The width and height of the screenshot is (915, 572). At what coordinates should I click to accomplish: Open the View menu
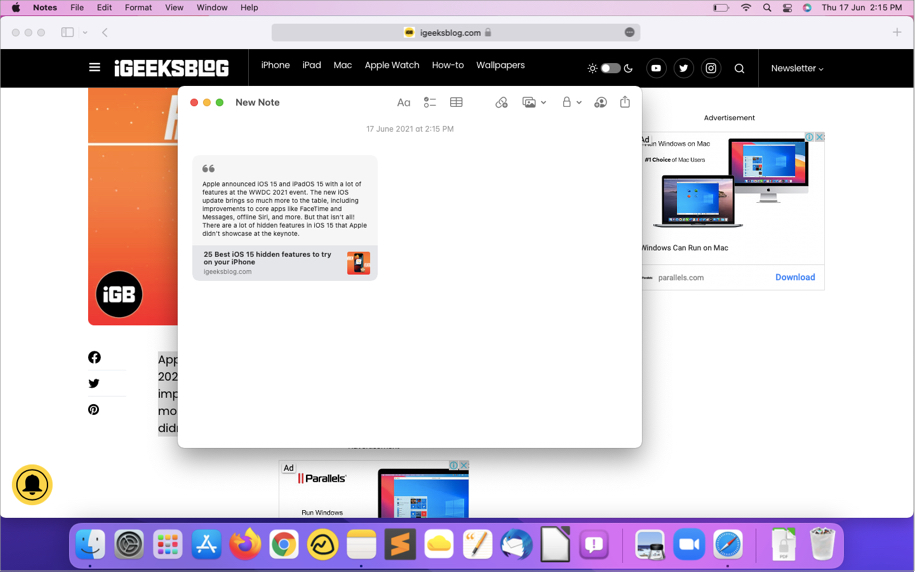[174, 8]
